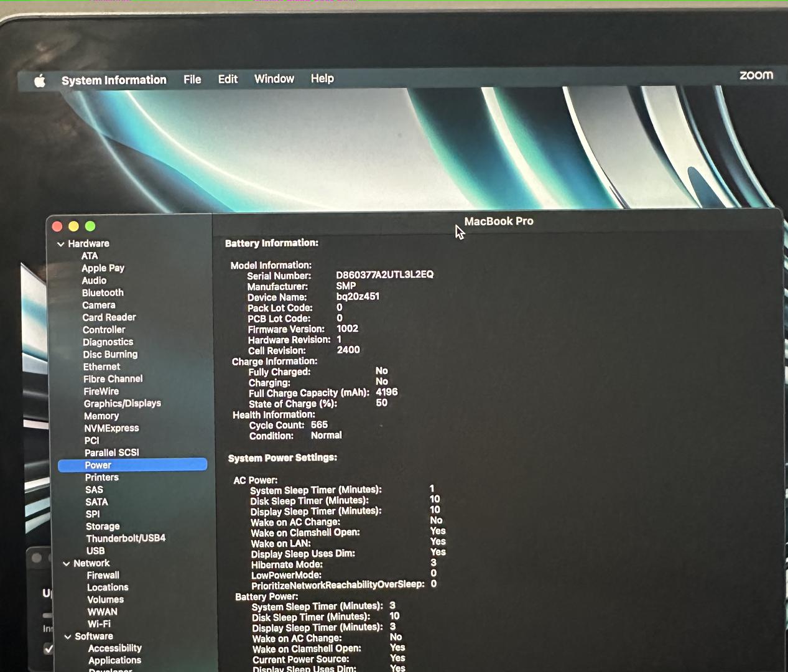Select FireWire in the sidebar
Viewport: 788px width, 672px height.
tap(101, 391)
